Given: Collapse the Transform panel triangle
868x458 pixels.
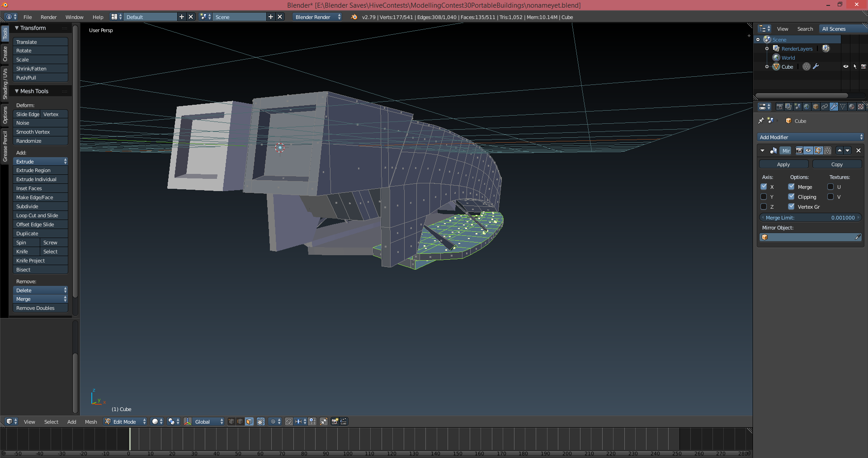Looking at the screenshot, I should click(x=17, y=28).
